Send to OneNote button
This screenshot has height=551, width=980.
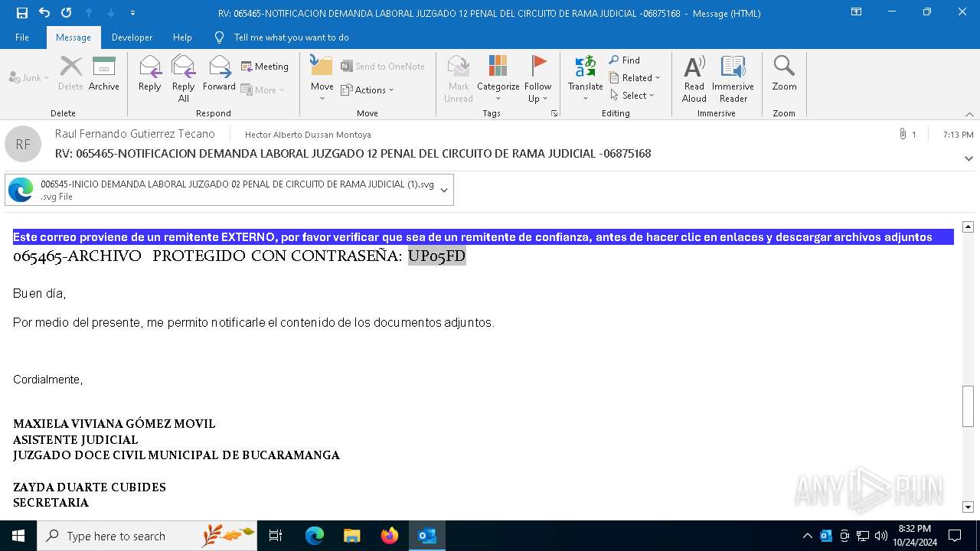click(383, 67)
